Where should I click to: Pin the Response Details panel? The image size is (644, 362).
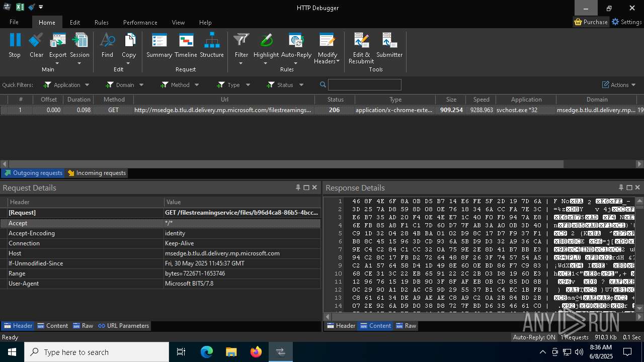point(621,188)
